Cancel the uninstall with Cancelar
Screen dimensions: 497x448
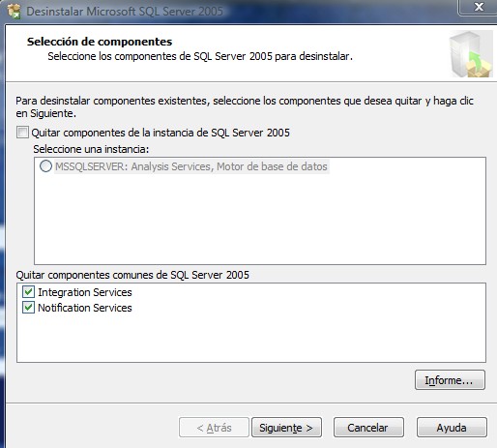[x=368, y=428]
